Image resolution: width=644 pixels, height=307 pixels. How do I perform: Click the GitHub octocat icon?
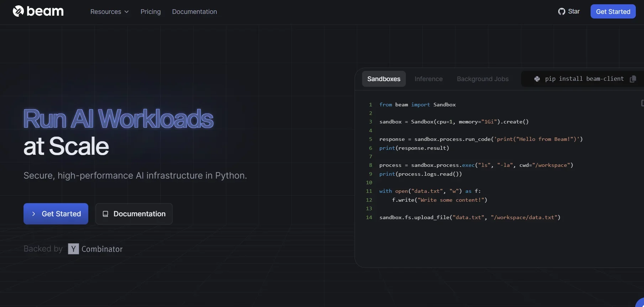[x=561, y=12]
